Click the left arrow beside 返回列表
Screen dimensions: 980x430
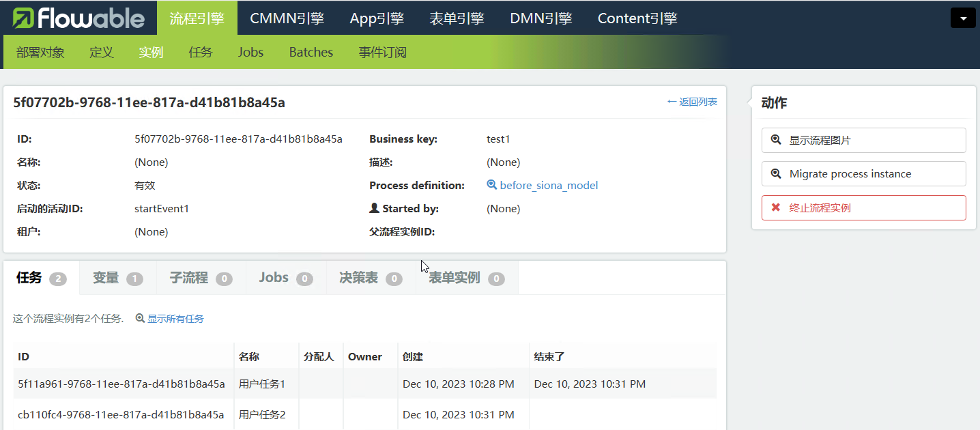pos(672,102)
